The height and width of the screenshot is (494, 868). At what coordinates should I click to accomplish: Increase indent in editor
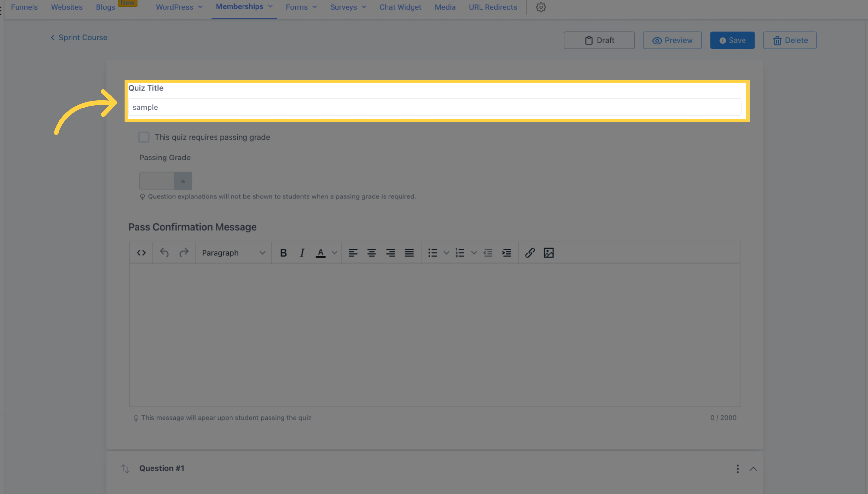(507, 253)
